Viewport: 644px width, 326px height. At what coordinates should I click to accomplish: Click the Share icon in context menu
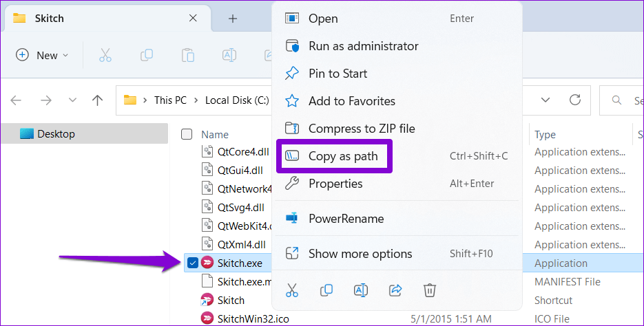point(395,290)
